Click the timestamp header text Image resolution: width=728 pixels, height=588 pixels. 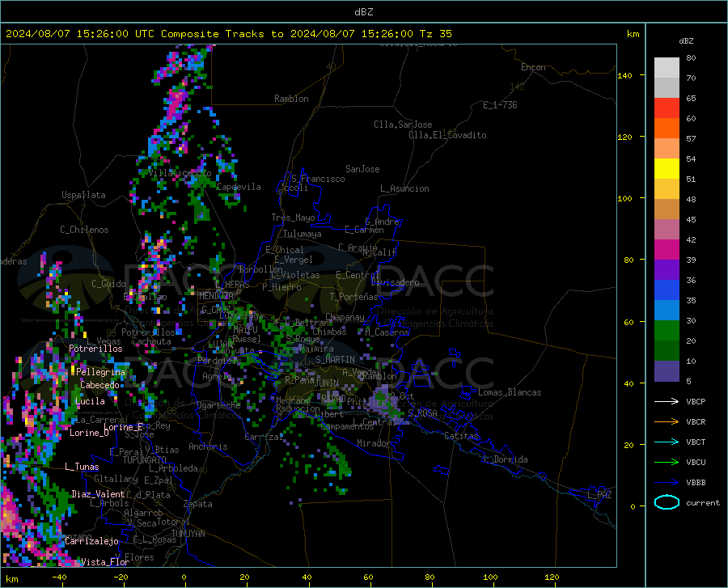228,34
